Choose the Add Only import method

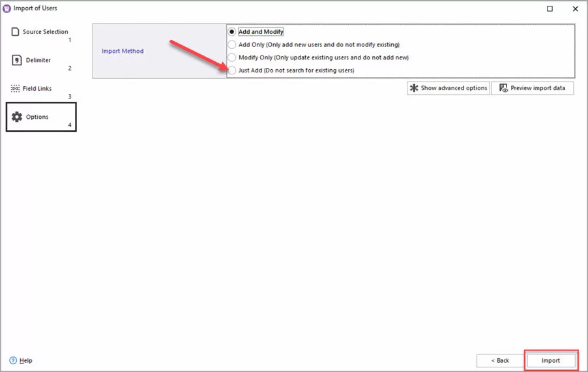tap(231, 44)
